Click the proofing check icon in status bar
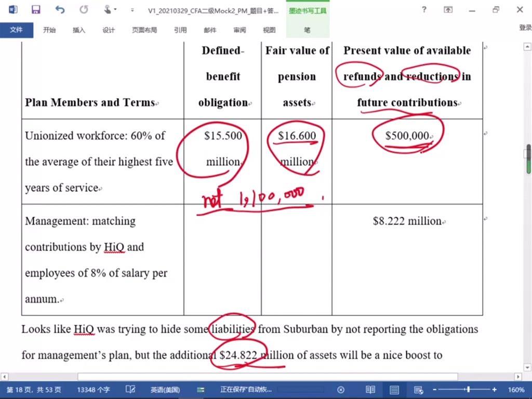 pos(130,390)
